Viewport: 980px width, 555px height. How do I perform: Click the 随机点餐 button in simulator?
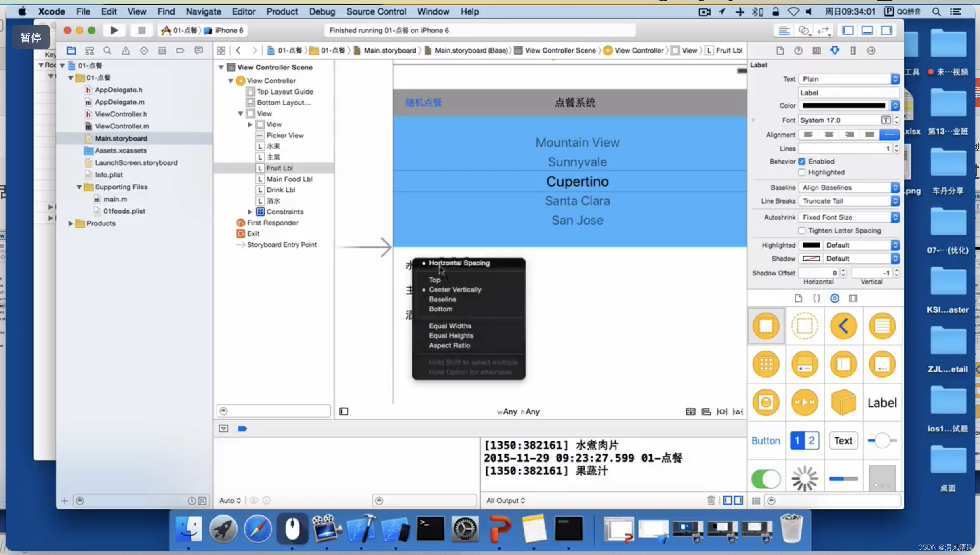[423, 102]
